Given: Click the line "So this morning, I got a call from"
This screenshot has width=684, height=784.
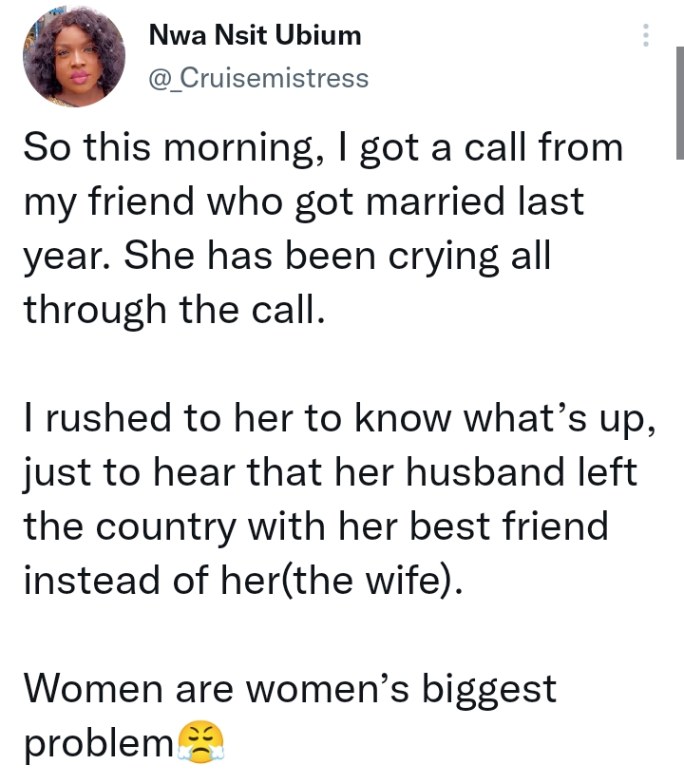Looking at the screenshot, I should point(323,148).
